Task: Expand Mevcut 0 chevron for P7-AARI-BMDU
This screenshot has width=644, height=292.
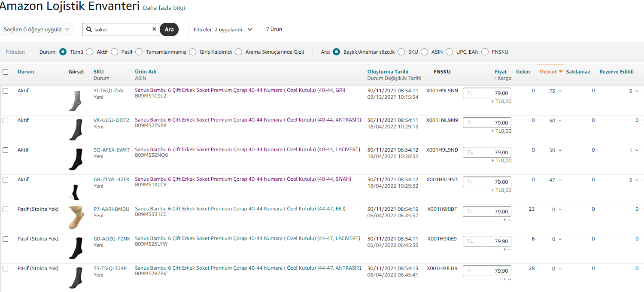Action: [560, 210]
